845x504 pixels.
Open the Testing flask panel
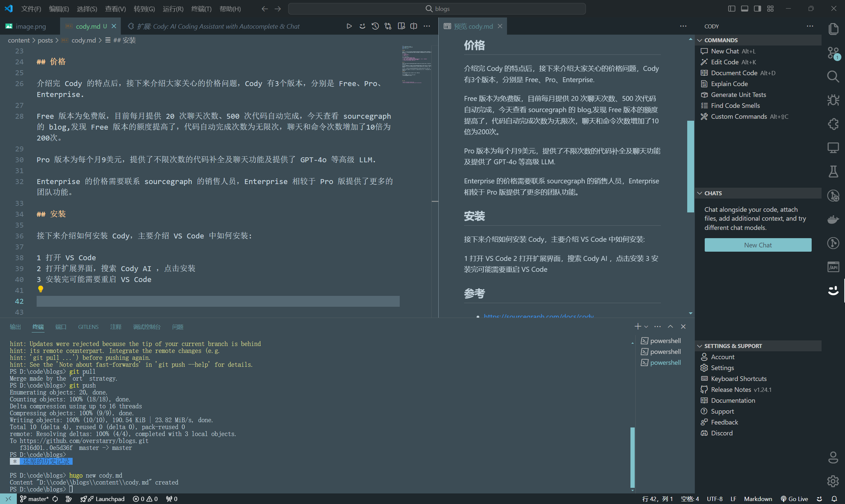833,172
